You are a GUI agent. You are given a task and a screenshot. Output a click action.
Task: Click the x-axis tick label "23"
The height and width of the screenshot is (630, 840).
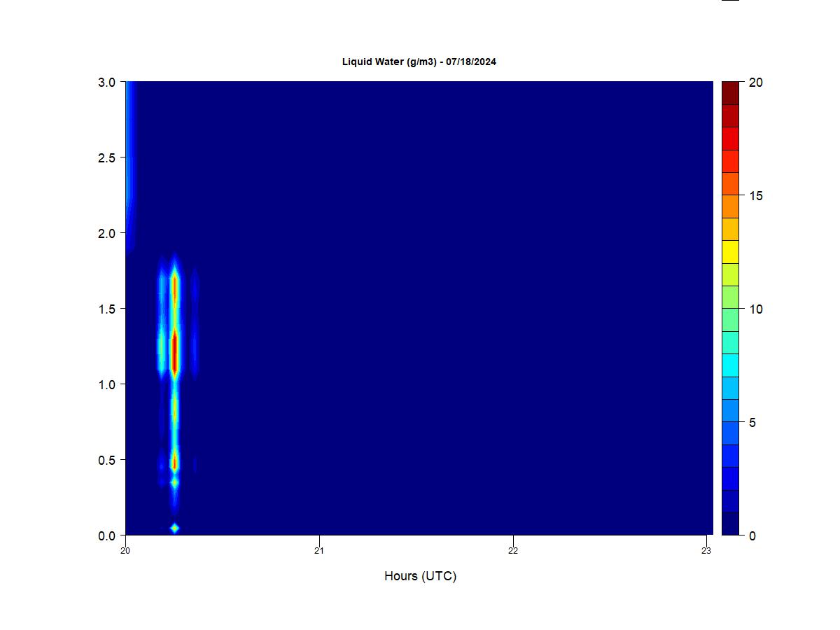click(x=706, y=551)
